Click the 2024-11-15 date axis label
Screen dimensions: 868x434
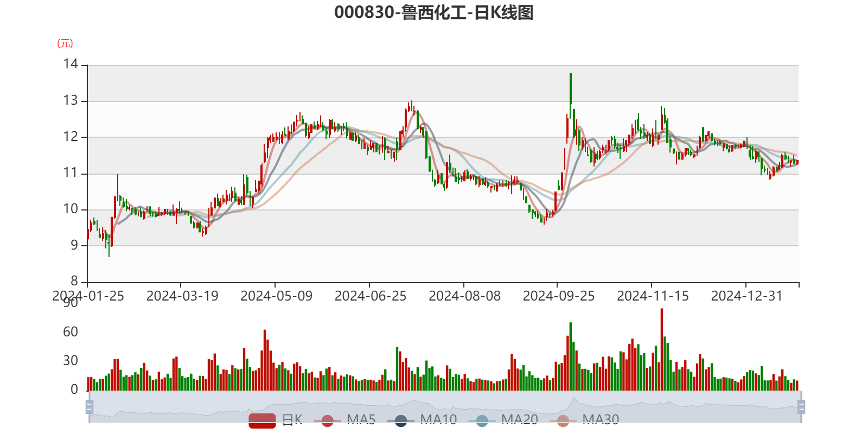point(653,296)
